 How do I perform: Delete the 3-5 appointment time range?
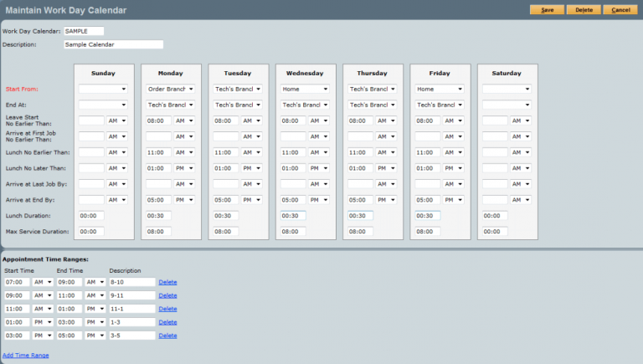point(167,336)
